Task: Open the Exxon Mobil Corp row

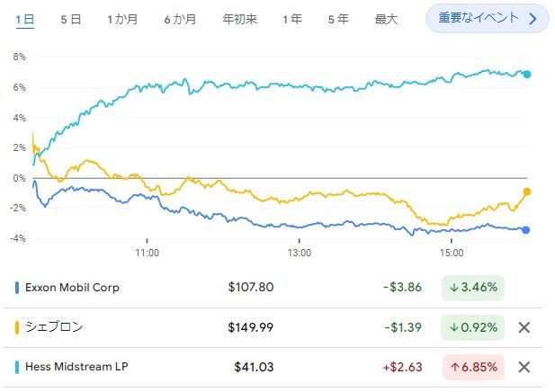Action: pyautogui.click(x=74, y=288)
